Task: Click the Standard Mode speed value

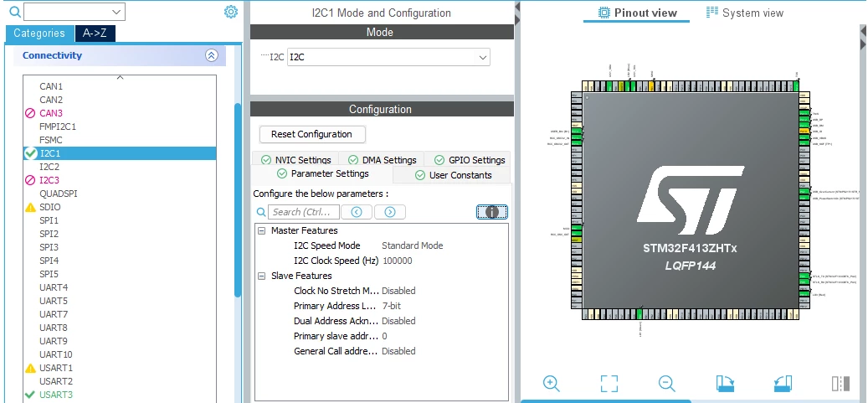Action: (413, 245)
